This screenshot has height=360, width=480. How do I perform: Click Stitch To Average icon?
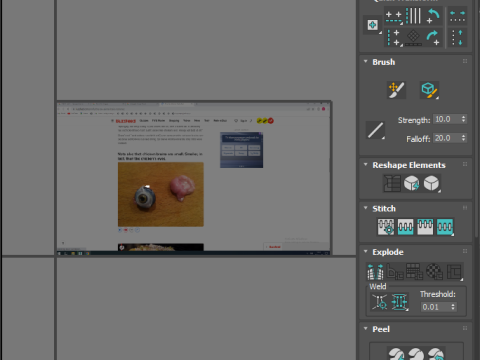[405, 227]
